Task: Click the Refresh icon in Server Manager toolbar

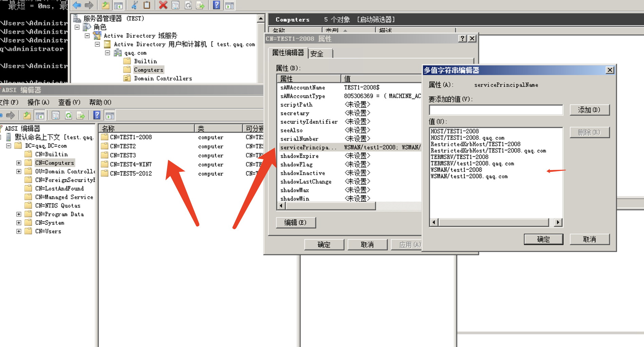Action: pyautogui.click(x=188, y=5)
